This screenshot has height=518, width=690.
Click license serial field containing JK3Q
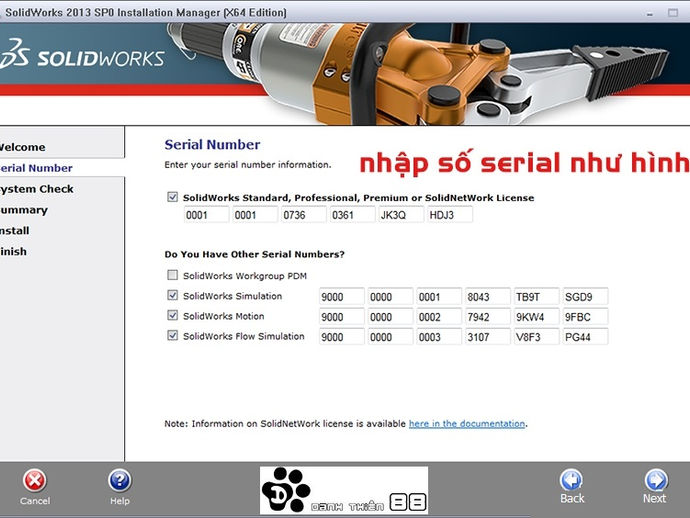pyautogui.click(x=400, y=215)
